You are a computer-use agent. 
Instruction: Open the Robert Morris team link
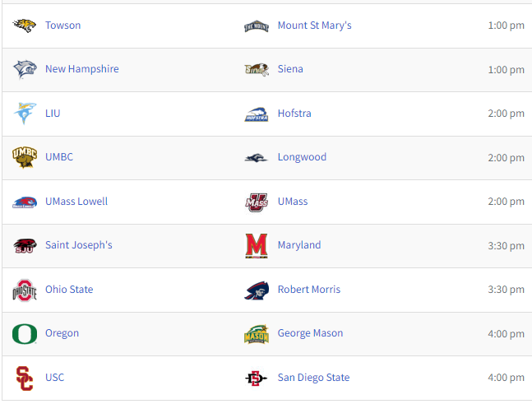click(x=309, y=290)
